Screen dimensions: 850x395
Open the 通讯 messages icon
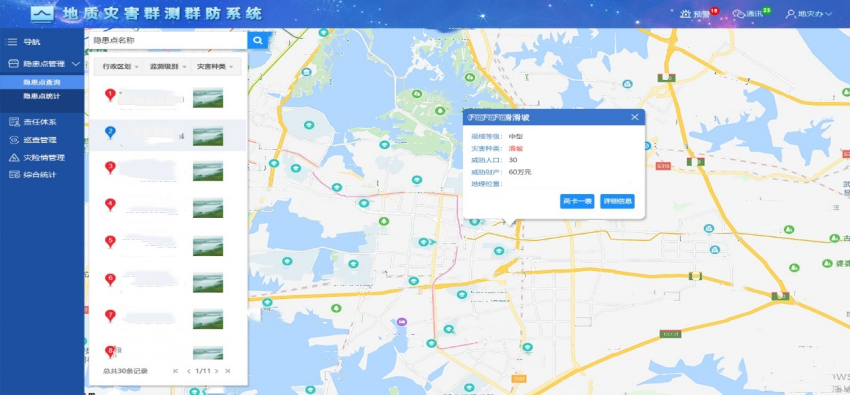[738, 14]
